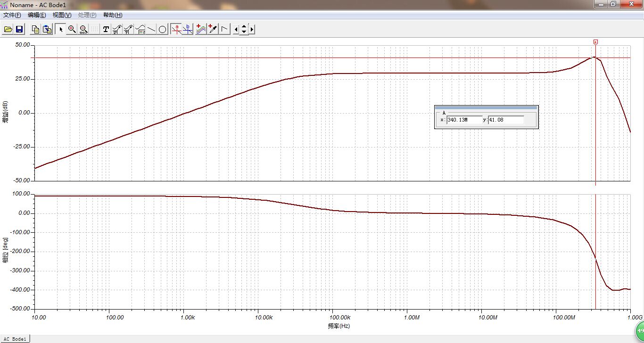Copy the diagram using the copy icon
This screenshot has width=644, height=343.
tap(35, 29)
